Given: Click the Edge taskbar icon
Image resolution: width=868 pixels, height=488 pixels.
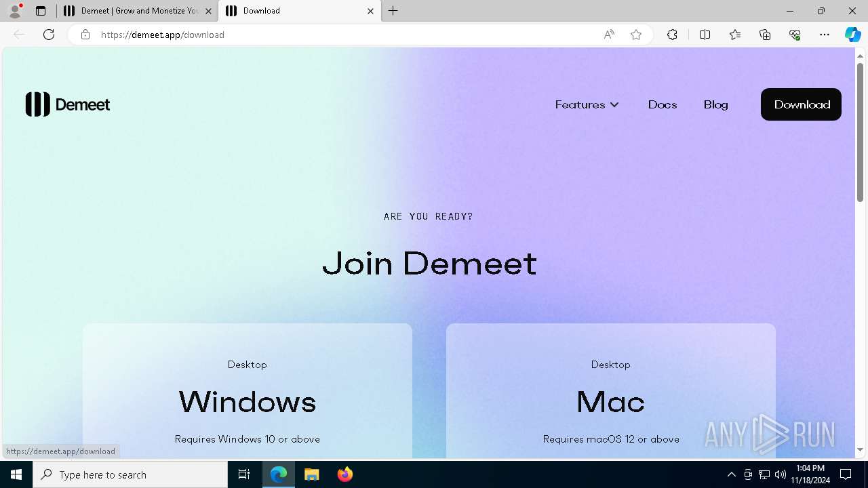Looking at the screenshot, I should coord(279,474).
